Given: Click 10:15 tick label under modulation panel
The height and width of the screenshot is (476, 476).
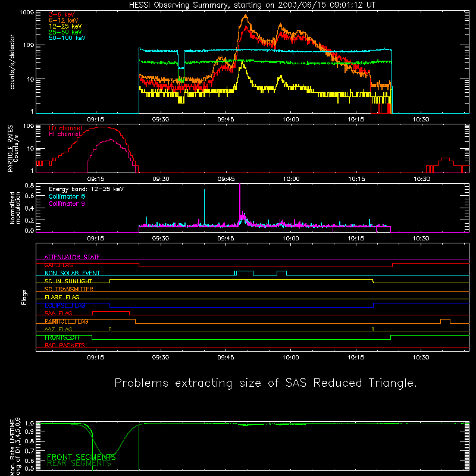Looking at the screenshot, I should coord(356,239).
